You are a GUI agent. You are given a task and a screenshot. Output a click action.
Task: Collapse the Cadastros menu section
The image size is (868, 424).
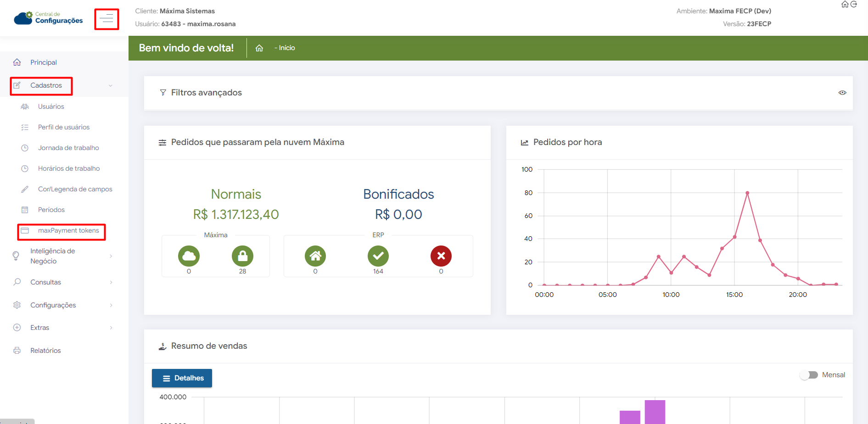point(46,85)
